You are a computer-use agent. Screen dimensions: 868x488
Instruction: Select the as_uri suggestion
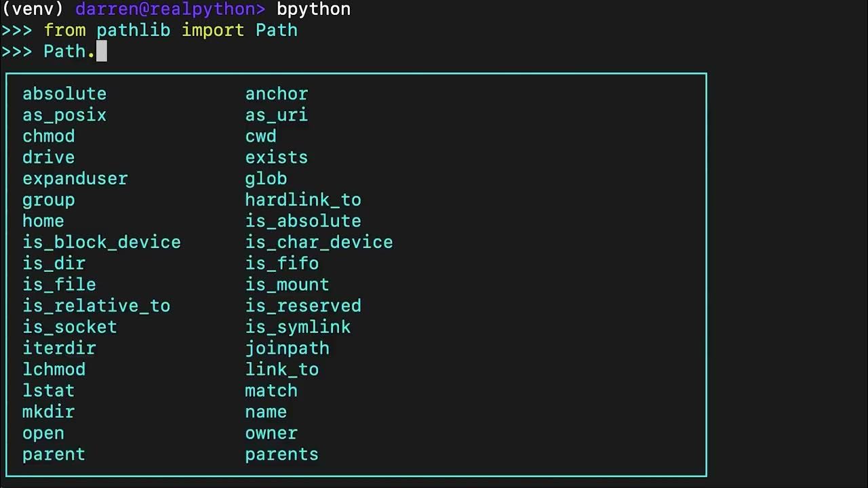coord(277,115)
